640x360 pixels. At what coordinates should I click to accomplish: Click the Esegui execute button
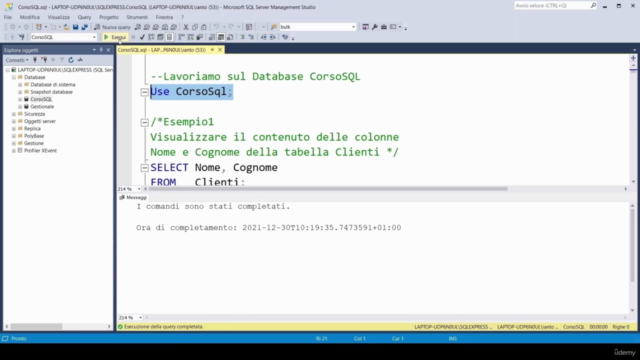(115, 37)
